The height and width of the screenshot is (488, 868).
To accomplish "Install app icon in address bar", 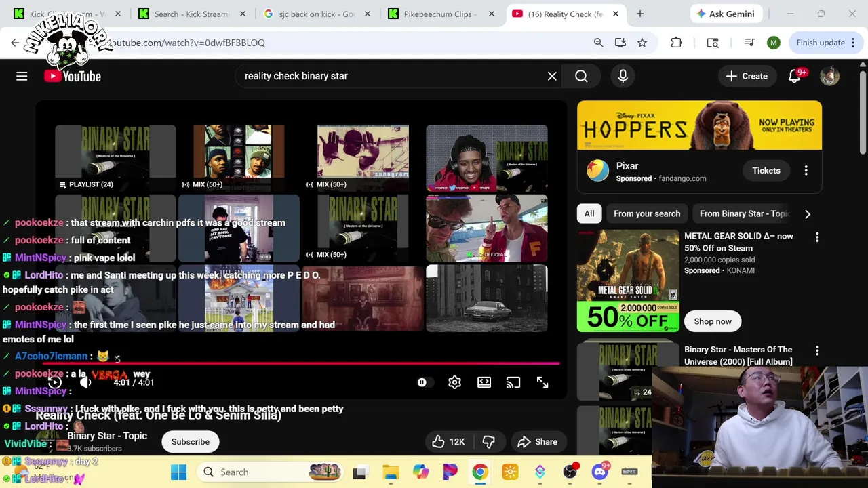I will point(620,43).
